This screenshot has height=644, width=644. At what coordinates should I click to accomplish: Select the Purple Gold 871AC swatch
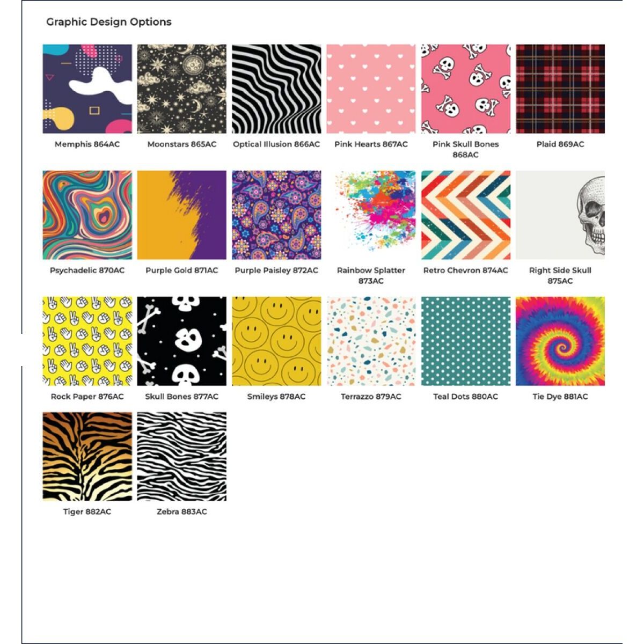[182, 215]
